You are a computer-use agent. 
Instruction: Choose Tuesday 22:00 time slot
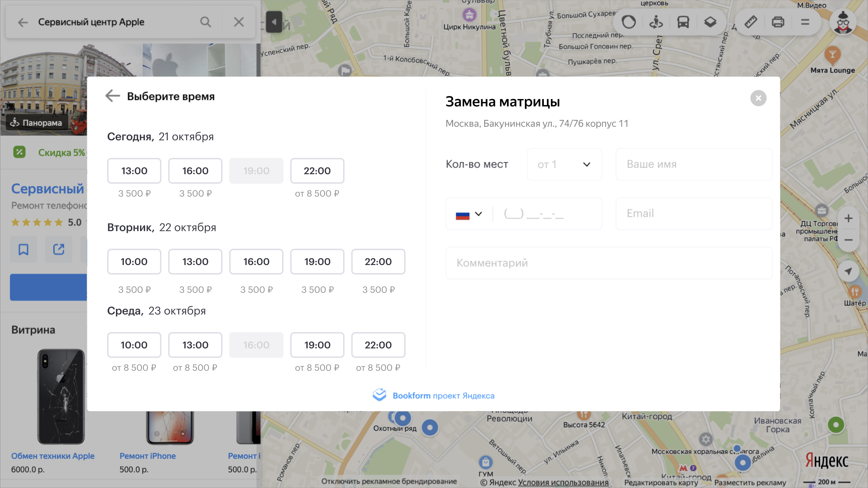point(378,262)
